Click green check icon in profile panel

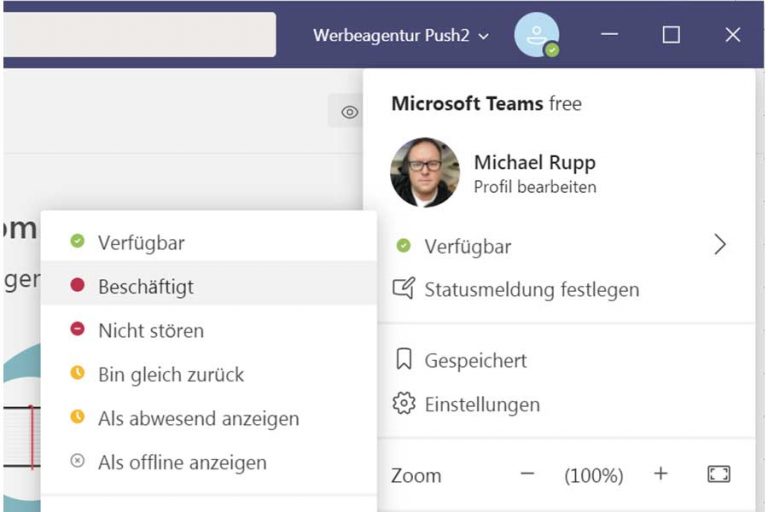pos(404,245)
